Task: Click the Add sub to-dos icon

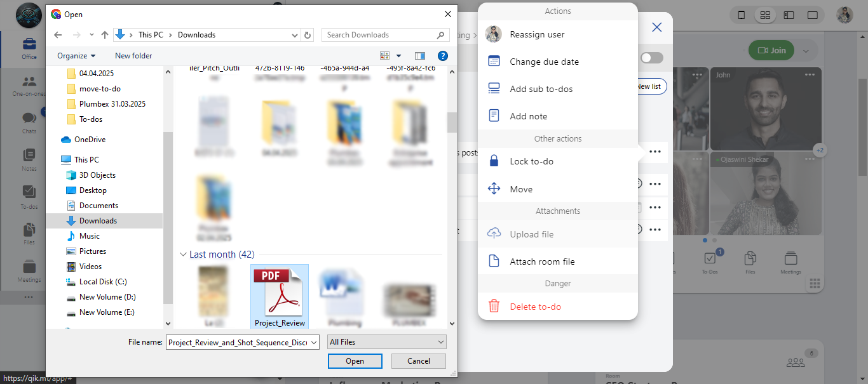Action: [494, 89]
